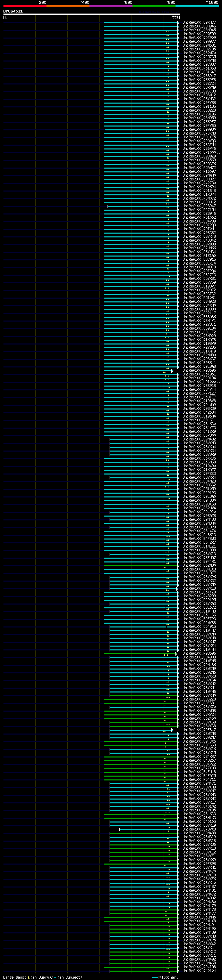Click the UniRef100_Q8L6C3 label
The width and height of the screenshot is (222, 980).
(x=199, y=814)
